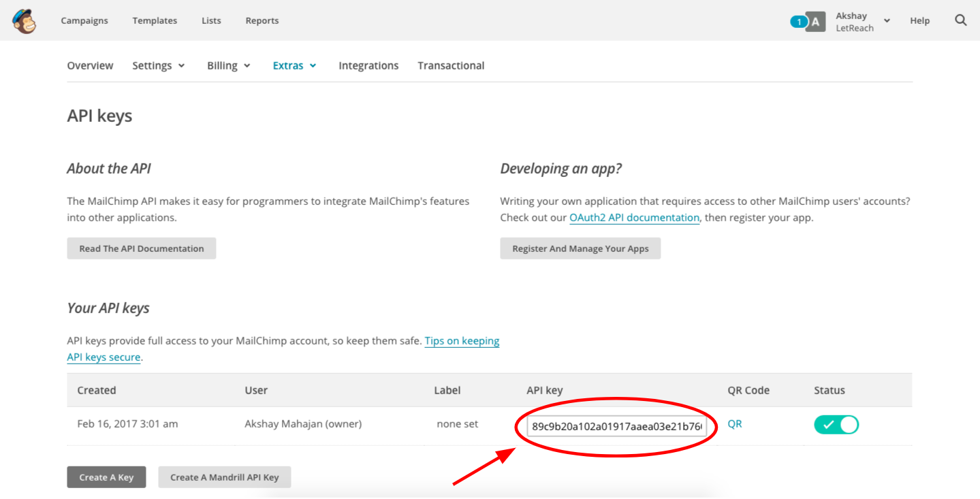Expand the Settings dropdown menu
The width and height of the screenshot is (980, 499).
[159, 65]
